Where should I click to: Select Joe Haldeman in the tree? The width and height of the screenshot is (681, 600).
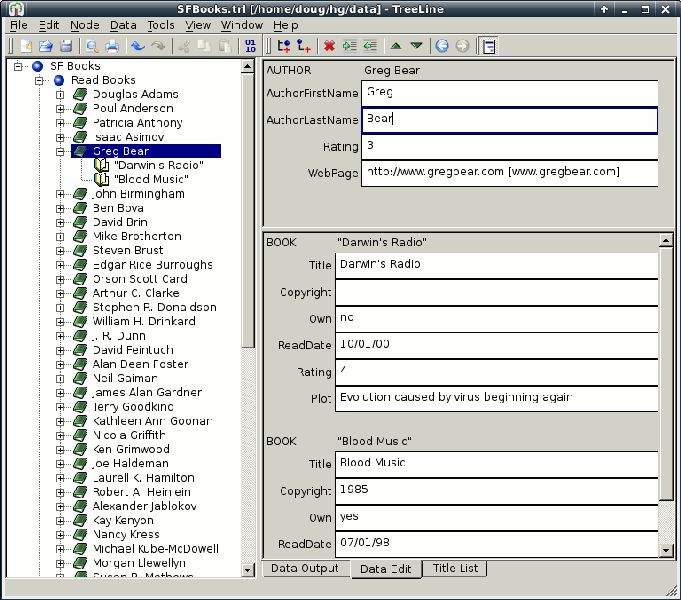[131, 464]
